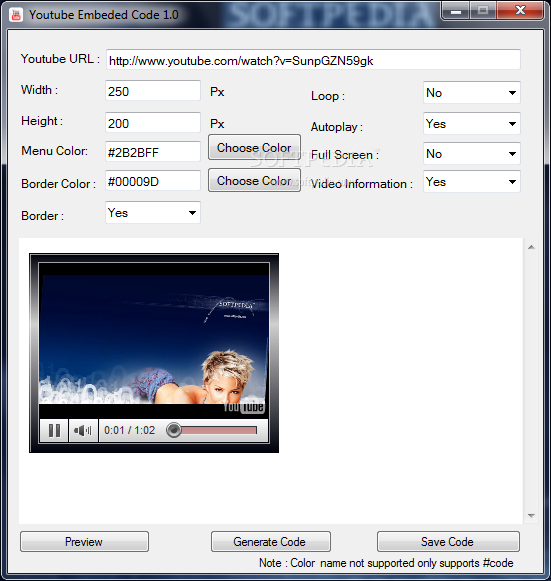
Task: Select the Border Color hex field
Action: tap(153, 181)
